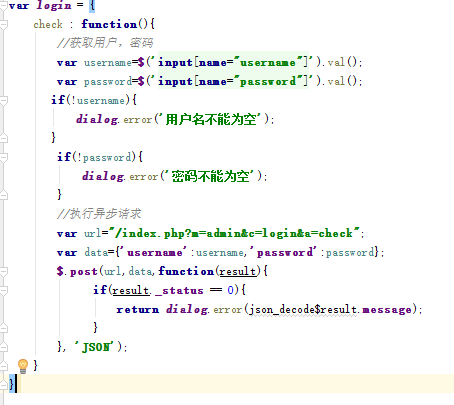Fold the 'if(result._status == 0){' block
Viewport: 454px width, 405px height.
(3, 291)
